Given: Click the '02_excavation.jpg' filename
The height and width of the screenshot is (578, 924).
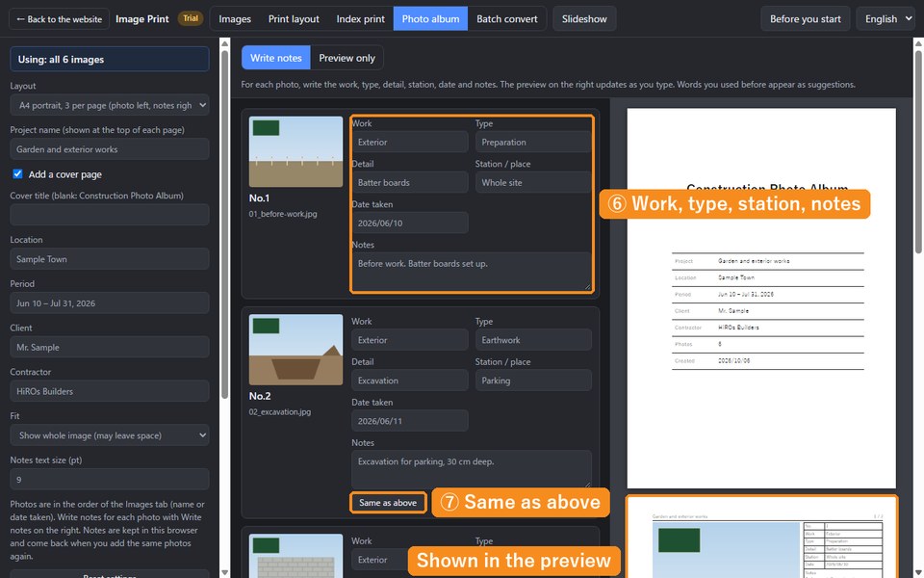Looking at the screenshot, I should click(x=280, y=411).
